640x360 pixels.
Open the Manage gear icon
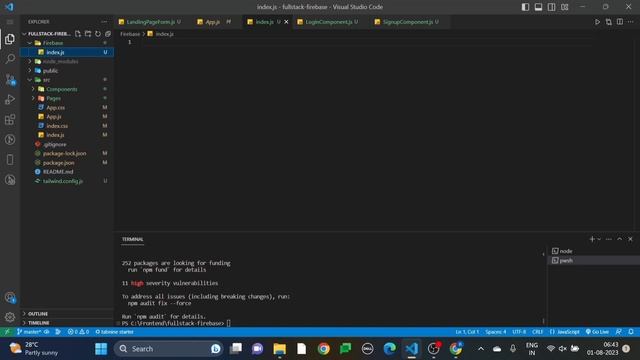(10, 317)
